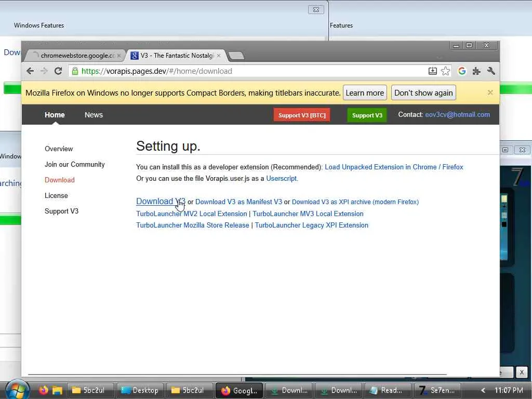The width and height of the screenshot is (532, 399).
Task: Open the puzzle-piece extensions icon
Action: point(476,71)
